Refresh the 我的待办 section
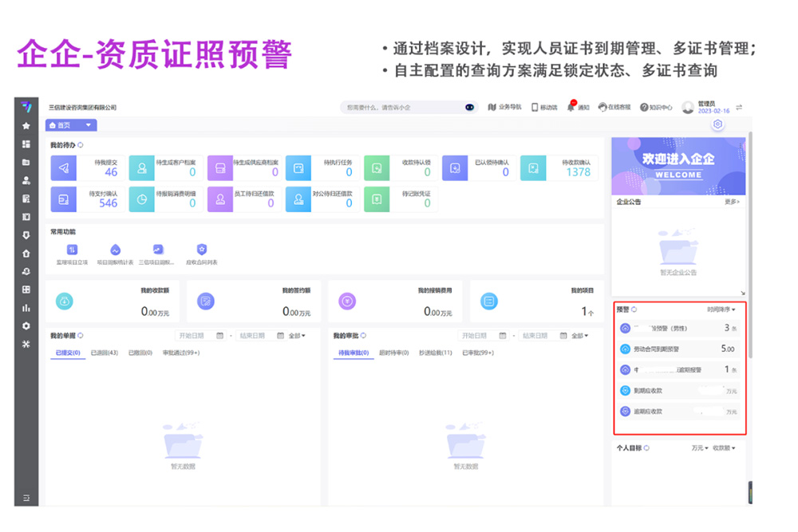The image size is (798, 532). (x=80, y=145)
